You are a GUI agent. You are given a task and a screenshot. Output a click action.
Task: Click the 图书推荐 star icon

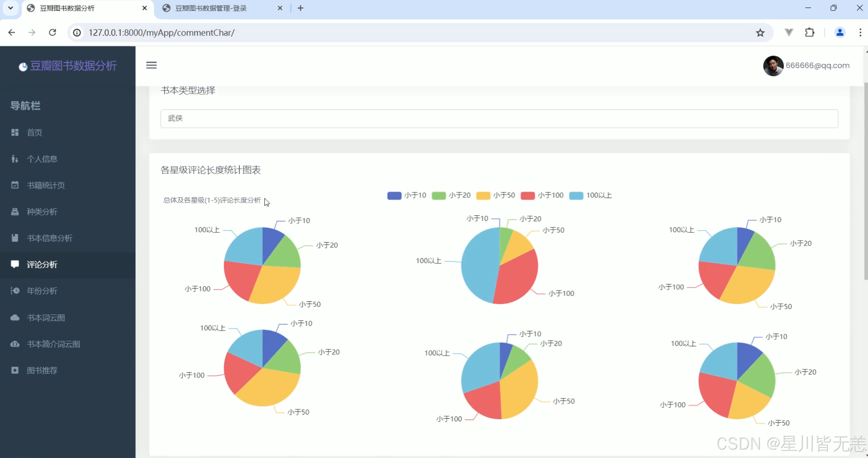tap(15, 370)
